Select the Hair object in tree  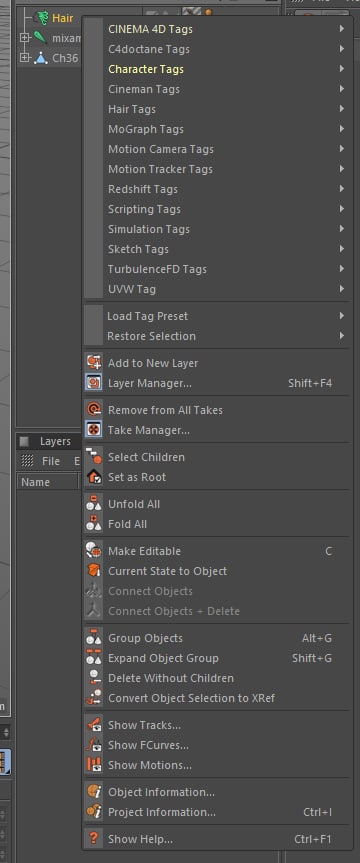[63, 18]
